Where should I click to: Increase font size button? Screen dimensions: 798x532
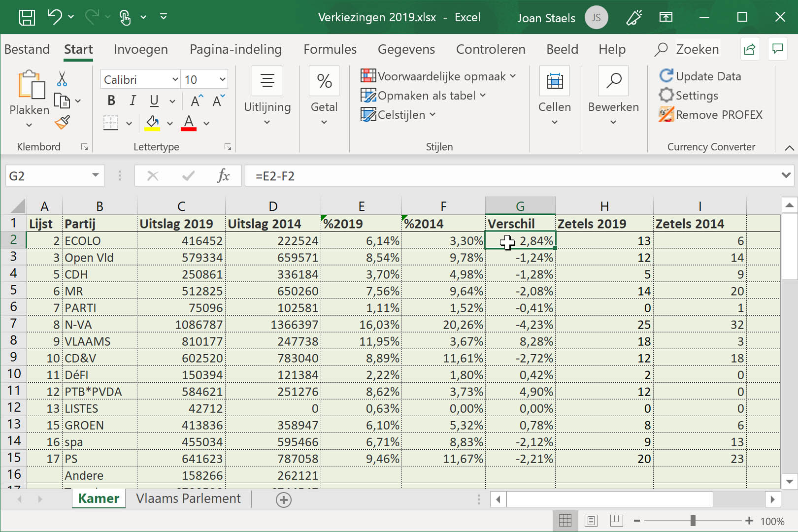coord(197,101)
